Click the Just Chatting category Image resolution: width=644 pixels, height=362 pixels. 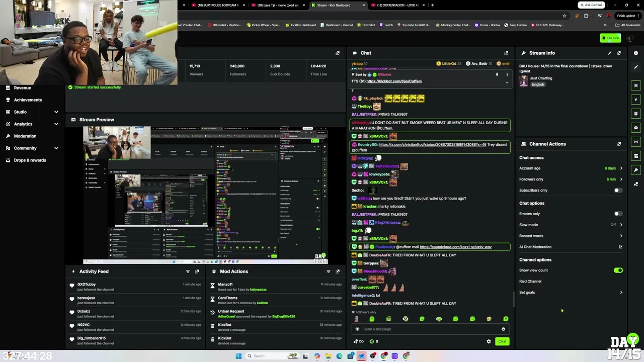click(x=541, y=78)
